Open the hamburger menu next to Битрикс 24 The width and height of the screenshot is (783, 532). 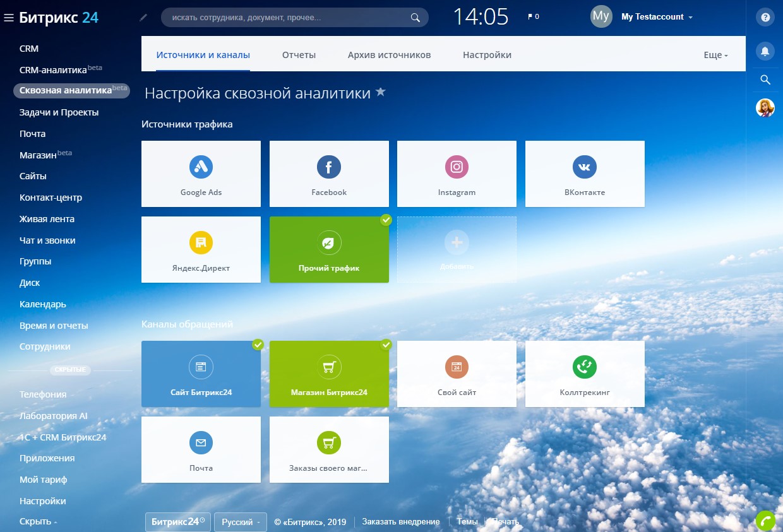pos(9,18)
